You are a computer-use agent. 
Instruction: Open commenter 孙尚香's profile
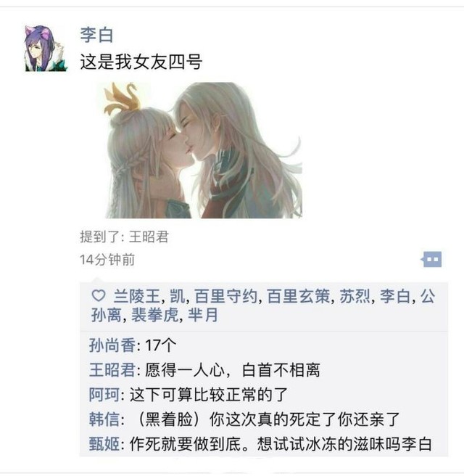(112, 345)
